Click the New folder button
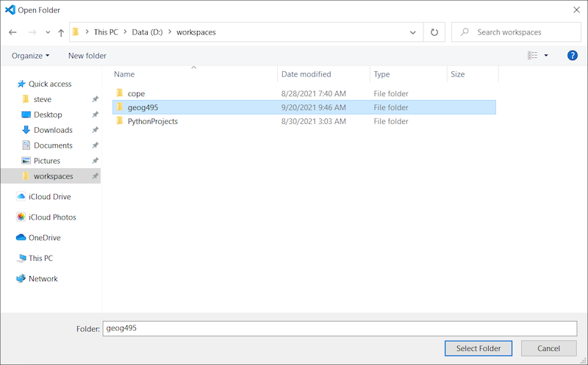 [87, 56]
